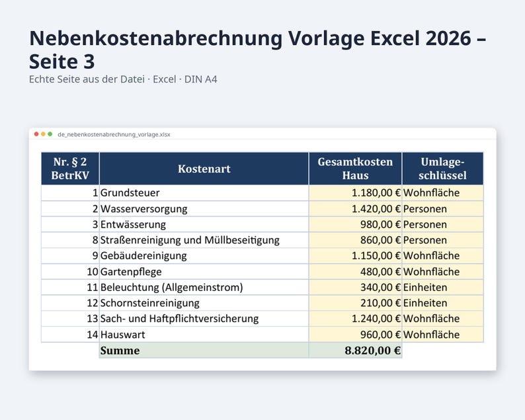The image size is (525, 420).
Task: Click the 'Grundsteuer' cell
Action: pos(204,193)
